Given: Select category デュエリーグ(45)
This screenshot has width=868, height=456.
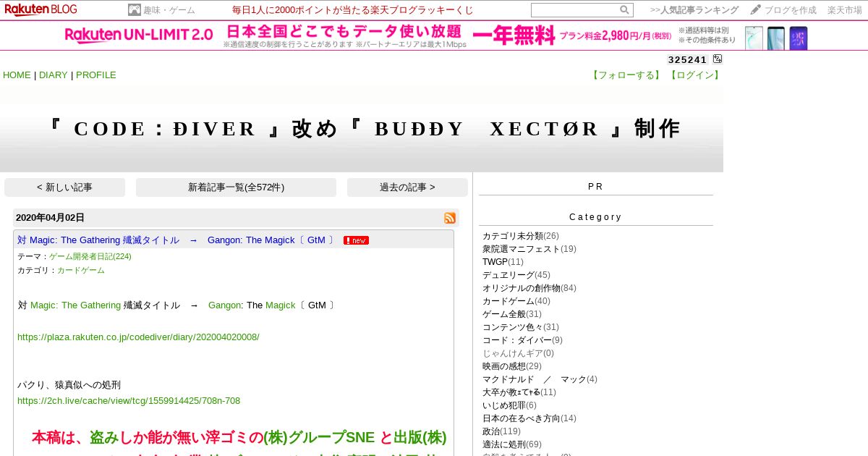Looking at the screenshot, I should click(516, 275).
